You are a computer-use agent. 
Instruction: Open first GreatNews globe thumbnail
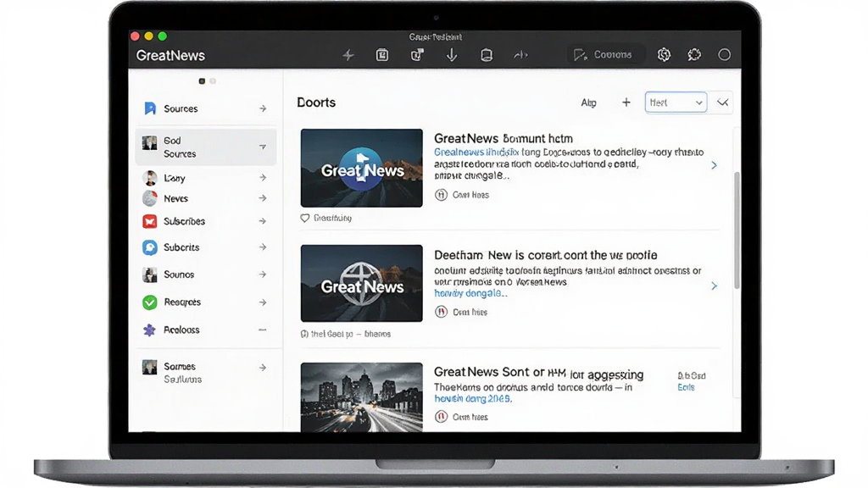click(361, 169)
